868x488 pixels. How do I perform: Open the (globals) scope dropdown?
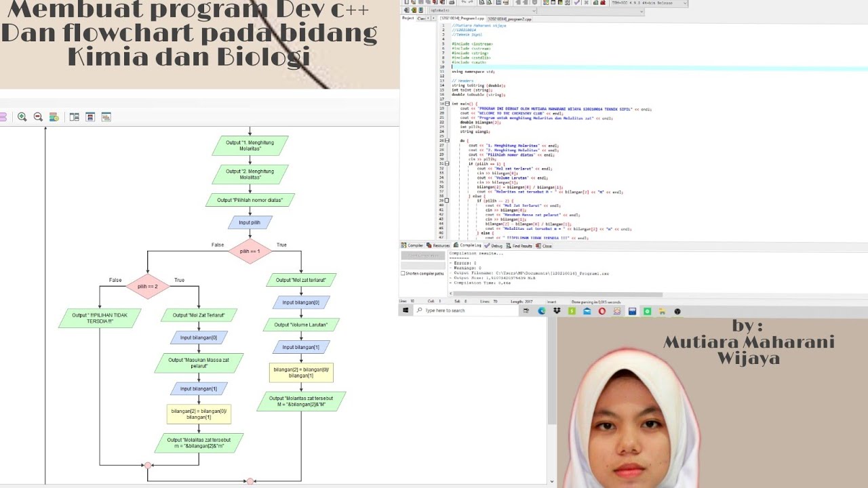click(483, 11)
